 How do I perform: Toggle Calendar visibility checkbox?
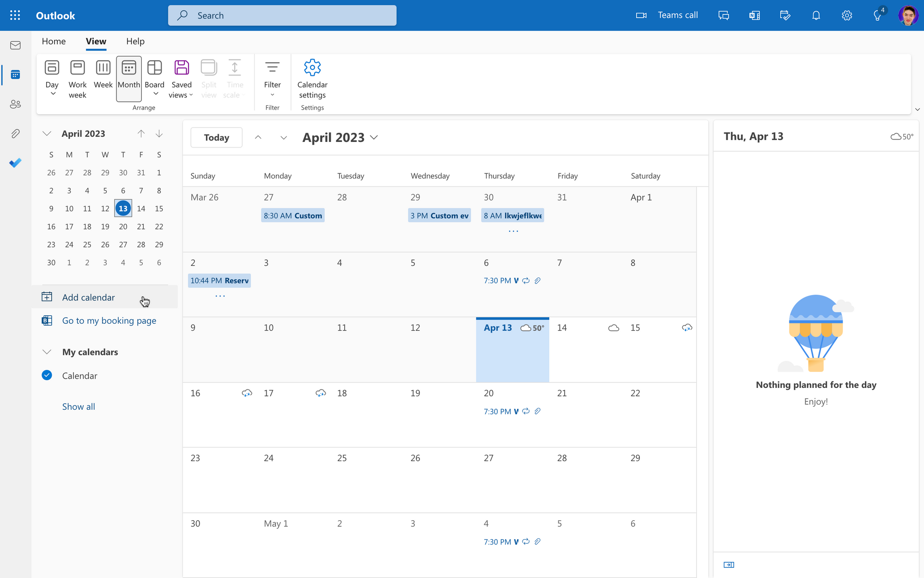(x=47, y=375)
